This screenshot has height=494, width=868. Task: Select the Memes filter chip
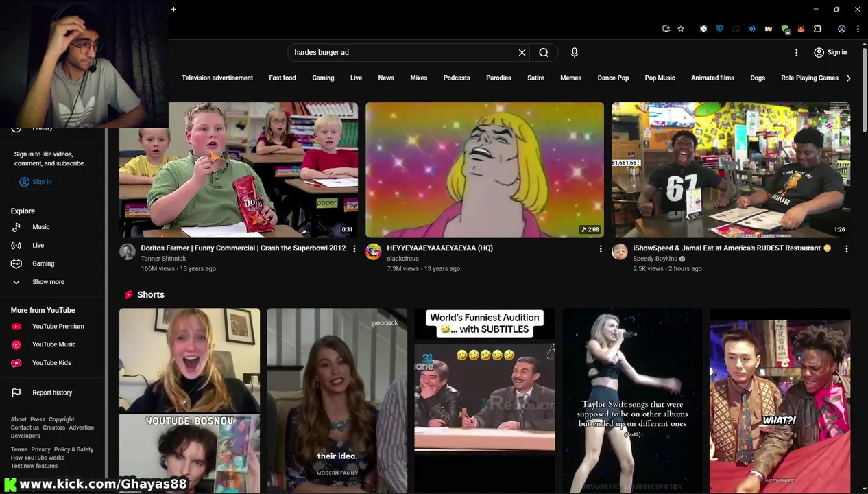(570, 78)
